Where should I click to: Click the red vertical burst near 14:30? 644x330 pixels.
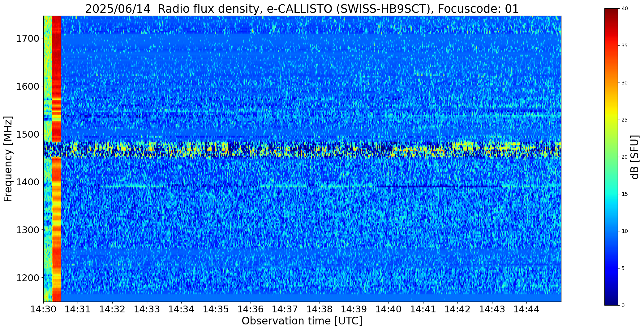click(x=57, y=159)
